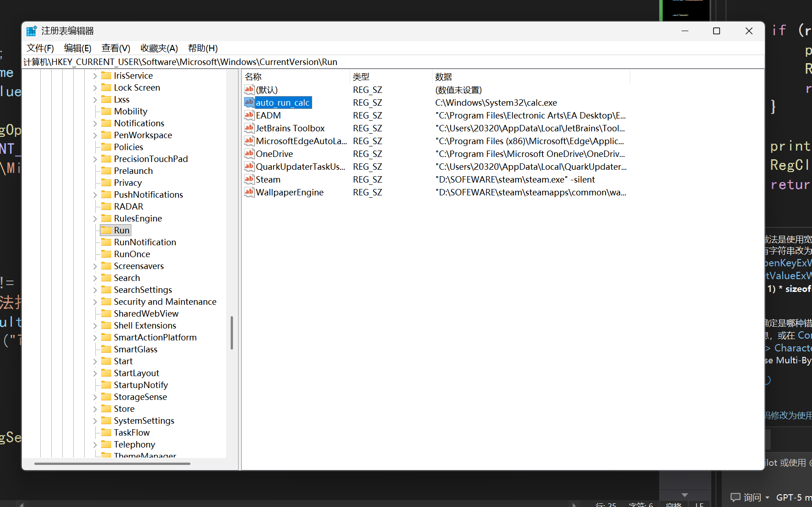Select the StorageSense tree item
The image size is (812, 507).
tap(140, 397)
